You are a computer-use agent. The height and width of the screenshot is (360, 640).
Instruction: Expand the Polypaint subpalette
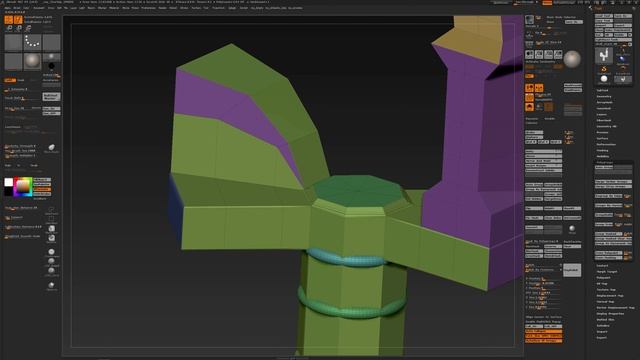[603, 278]
